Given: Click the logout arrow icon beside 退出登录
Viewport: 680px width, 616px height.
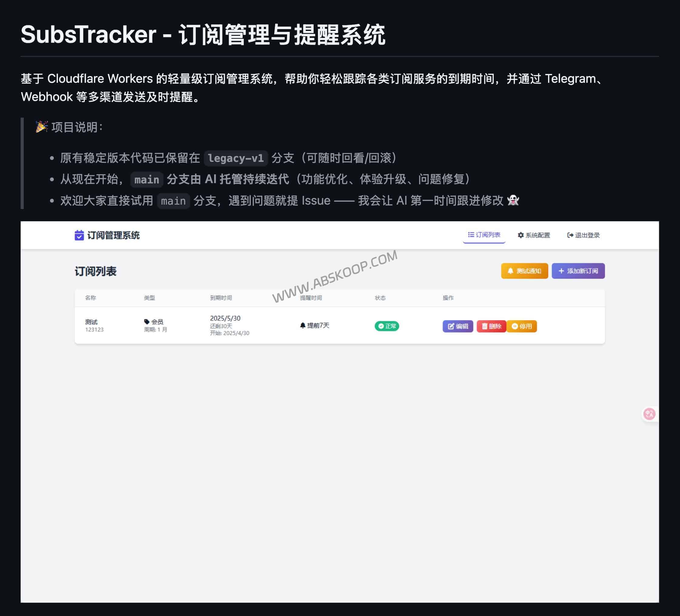Looking at the screenshot, I should [570, 235].
